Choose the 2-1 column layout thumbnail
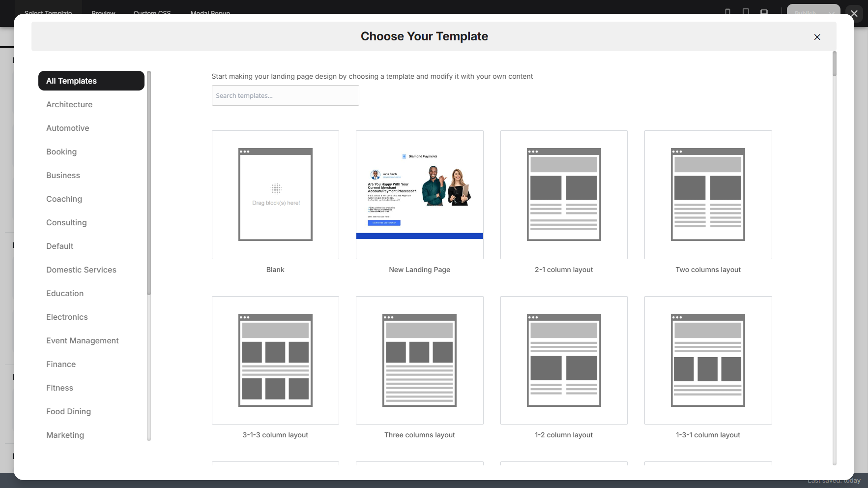 564,195
